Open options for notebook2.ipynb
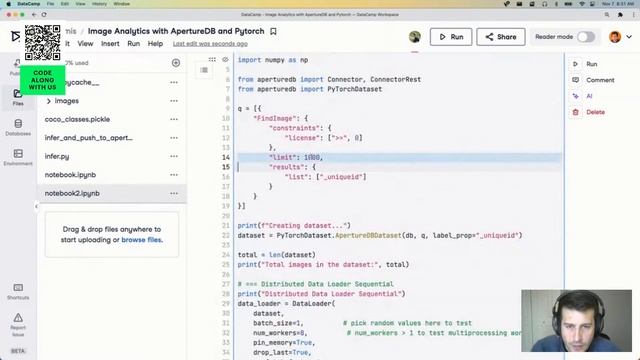 pyautogui.click(x=174, y=193)
